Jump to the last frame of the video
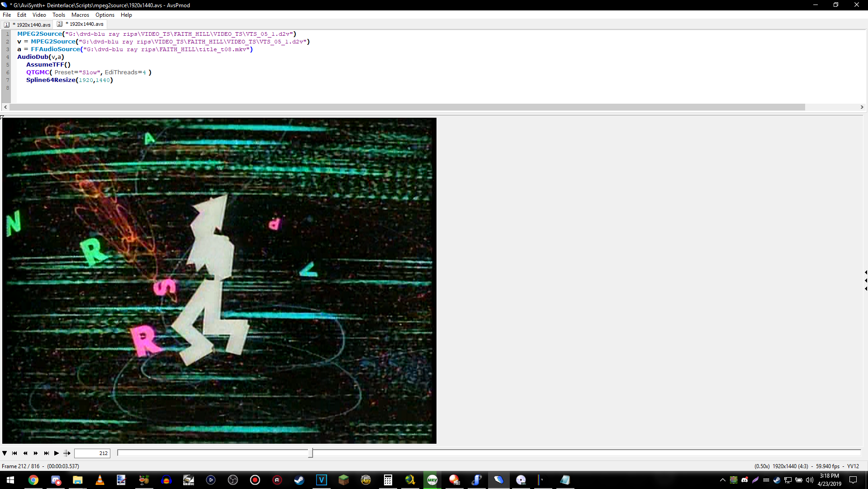The height and width of the screenshot is (489, 868). click(46, 453)
